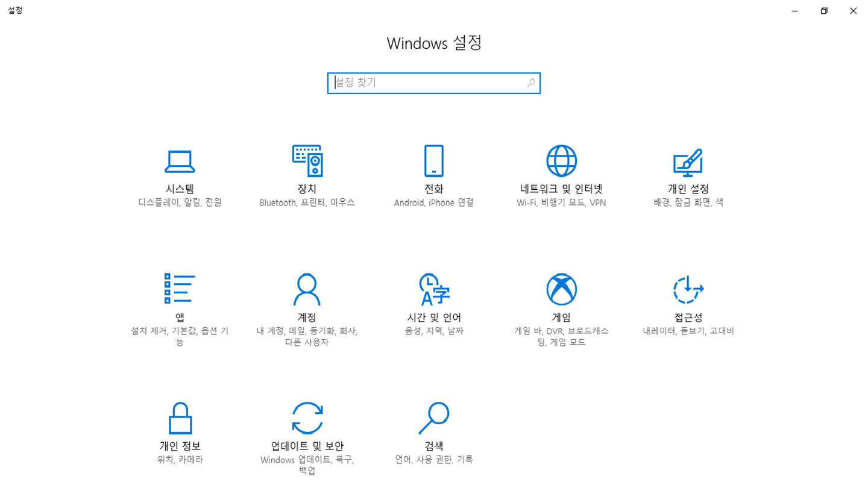This screenshot has width=868, height=488.
Task: Click the '내 계정, 메일, 동기화, 회사, 다른 사용자' description
Action: tap(307, 337)
